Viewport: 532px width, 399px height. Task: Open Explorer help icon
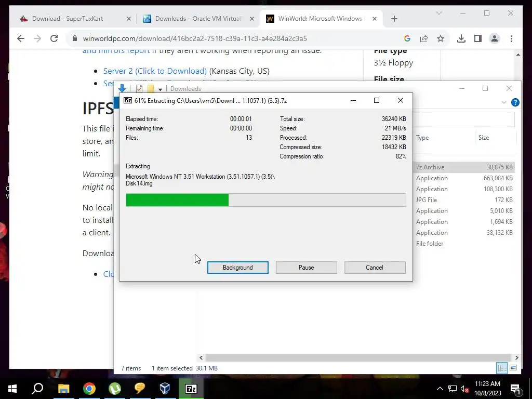click(x=515, y=102)
